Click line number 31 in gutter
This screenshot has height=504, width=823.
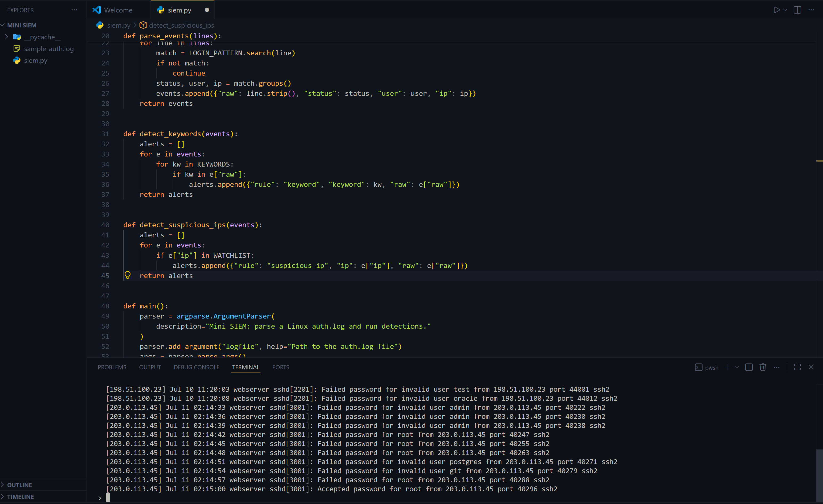tap(105, 134)
